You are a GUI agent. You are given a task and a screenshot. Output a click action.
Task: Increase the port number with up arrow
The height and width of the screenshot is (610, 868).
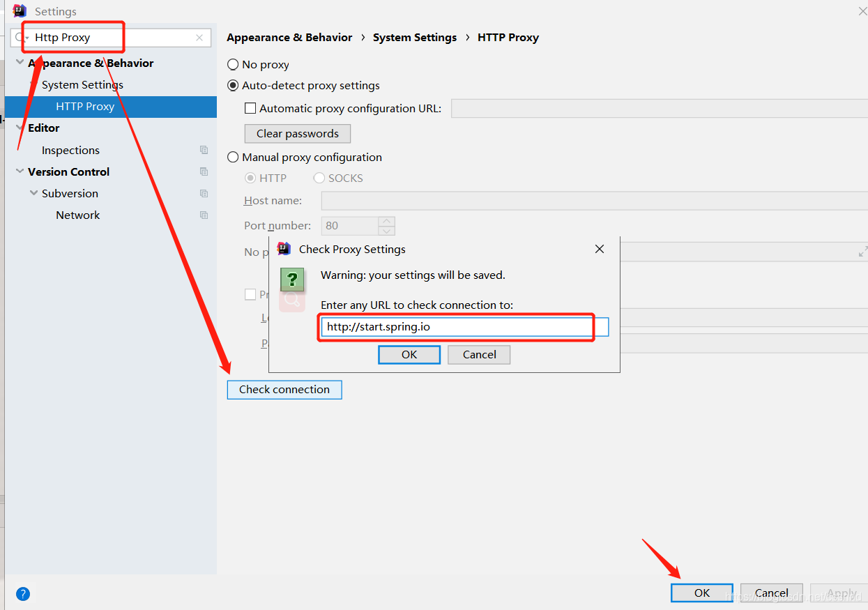tap(387, 221)
